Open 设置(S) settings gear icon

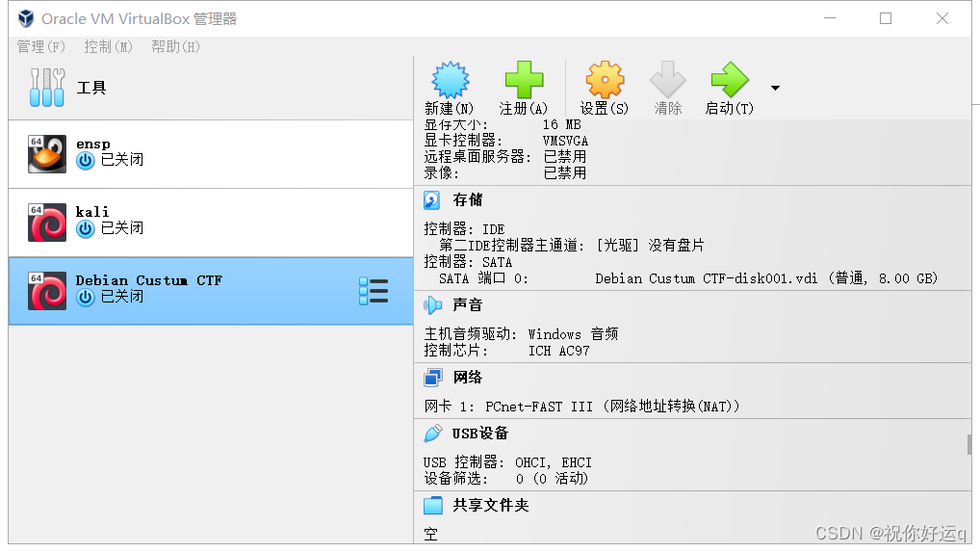pyautogui.click(x=605, y=80)
